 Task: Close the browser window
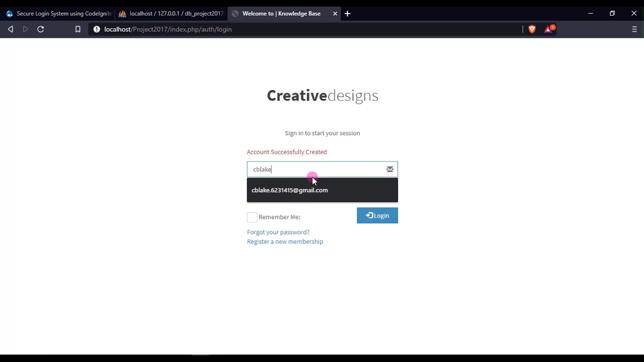click(x=634, y=14)
